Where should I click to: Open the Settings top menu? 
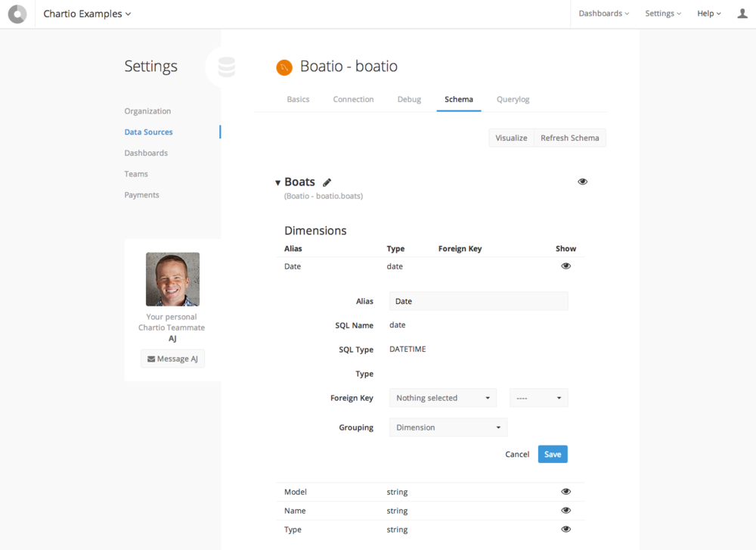pyautogui.click(x=663, y=14)
